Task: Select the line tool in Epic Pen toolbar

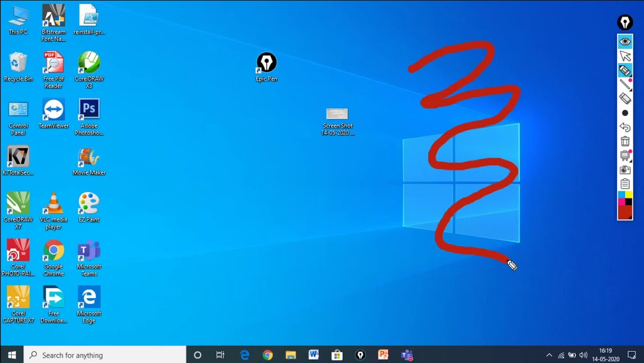Action: pyautogui.click(x=624, y=84)
